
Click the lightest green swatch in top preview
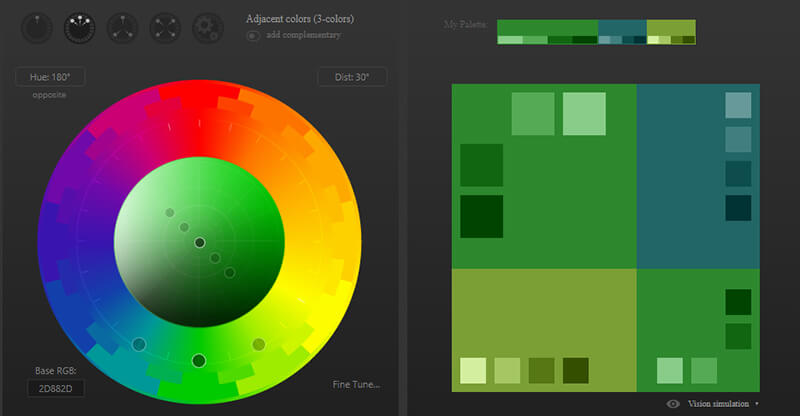584,113
